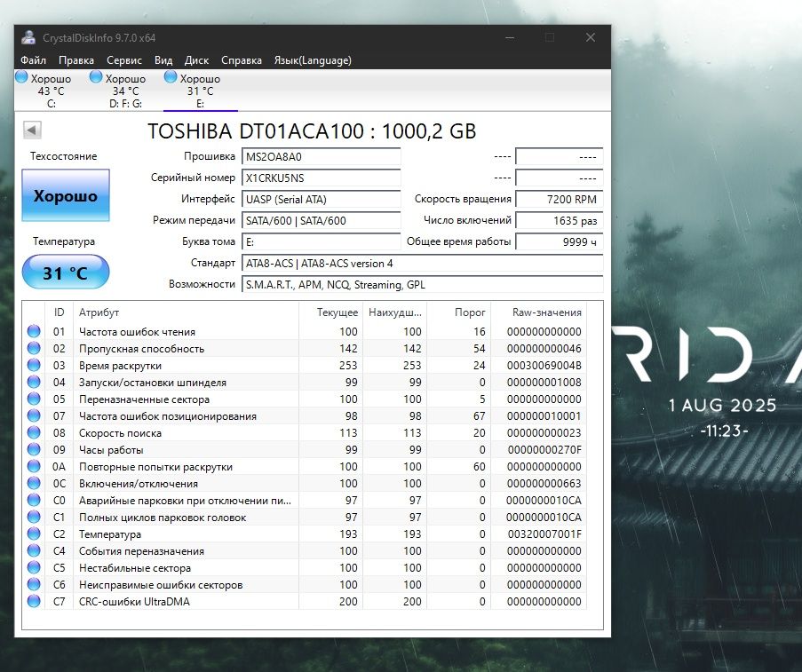Click the power-on hours 9999 ч field
Screen dimensions: 802x672
point(559,241)
